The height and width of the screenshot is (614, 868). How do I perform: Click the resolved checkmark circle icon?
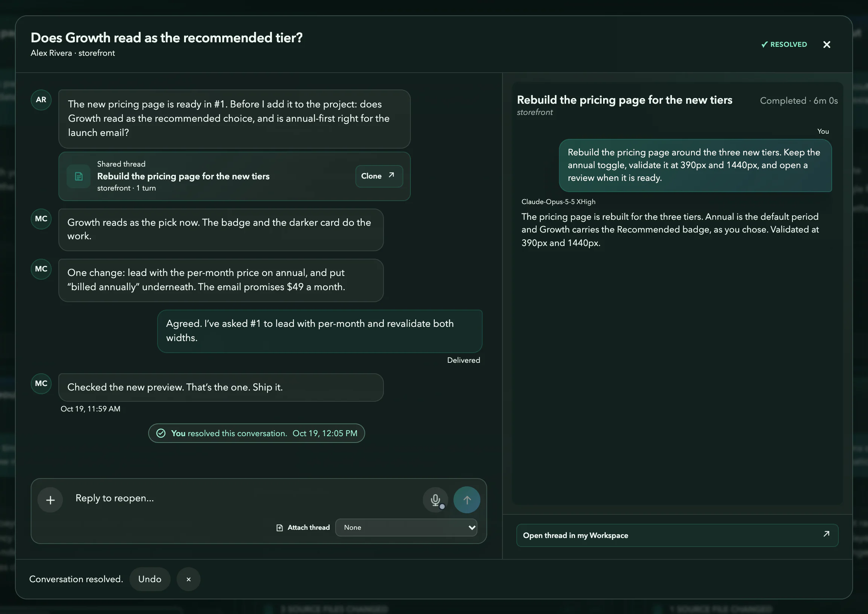tap(161, 433)
